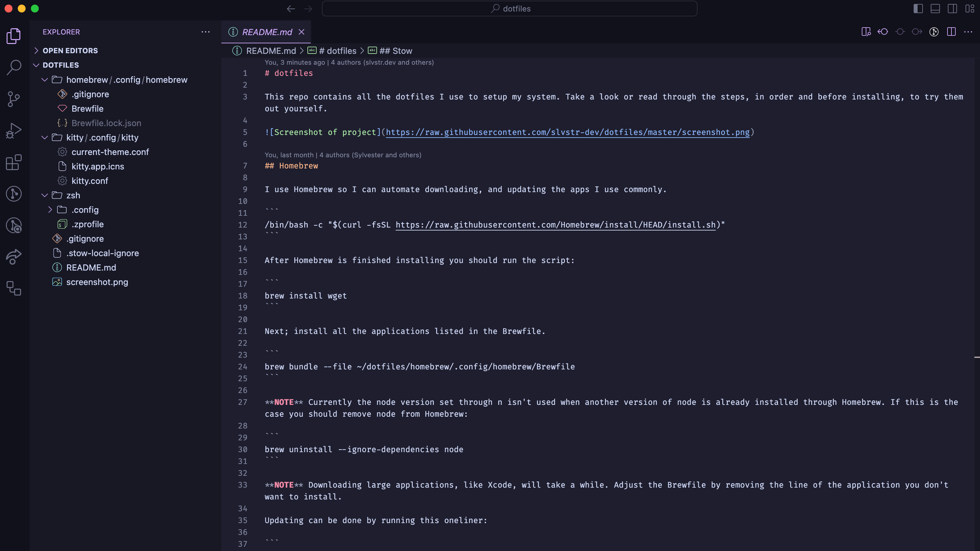
Task: Click 'Updating can be done' line 35
Action: click(376, 520)
